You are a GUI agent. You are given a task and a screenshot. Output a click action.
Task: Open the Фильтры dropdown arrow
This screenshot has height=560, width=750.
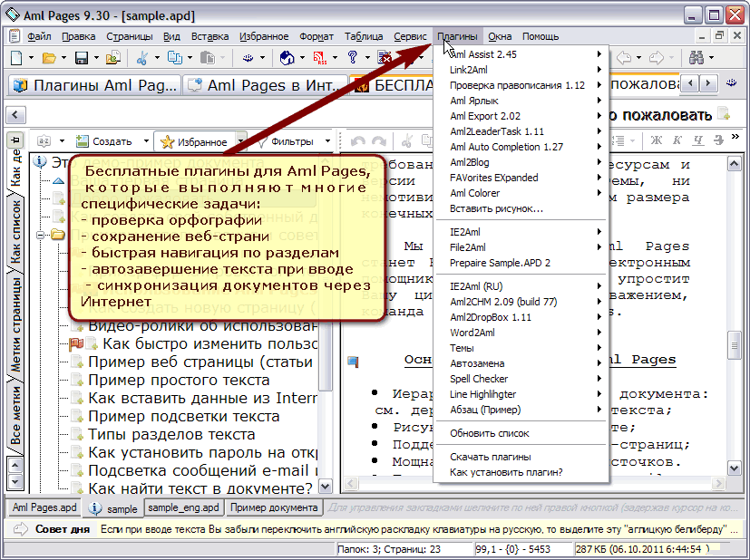coord(327,141)
